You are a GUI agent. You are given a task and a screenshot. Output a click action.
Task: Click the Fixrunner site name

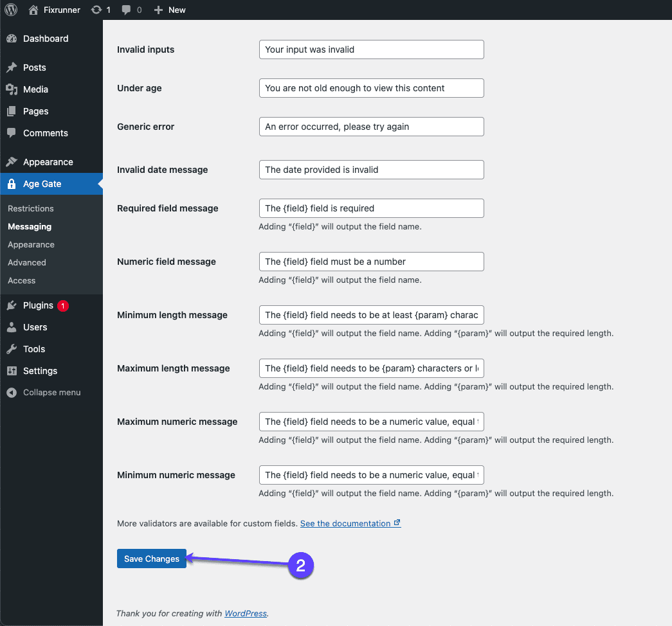click(62, 10)
